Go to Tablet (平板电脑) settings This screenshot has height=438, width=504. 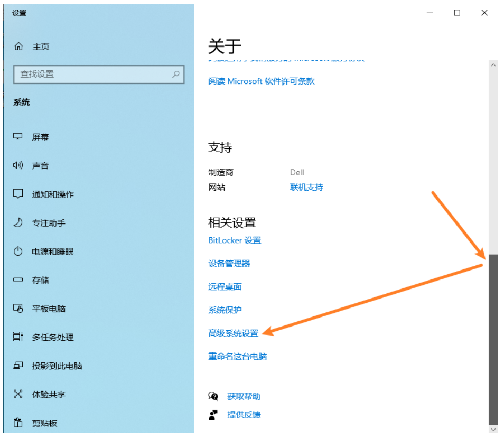(49, 309)
